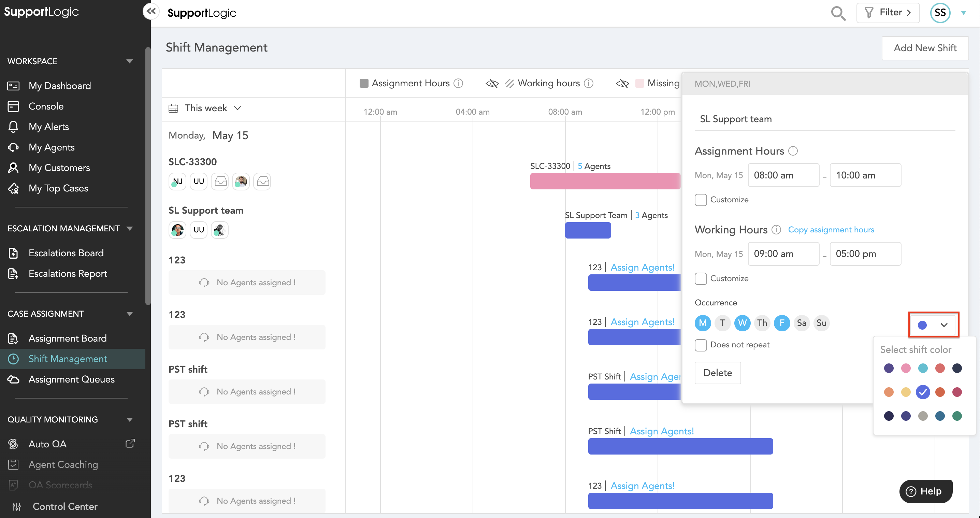Toggle Tuesday occurrence day
Image resolution: width=980 pixels, height=518 pixels.
coord(722,323)
